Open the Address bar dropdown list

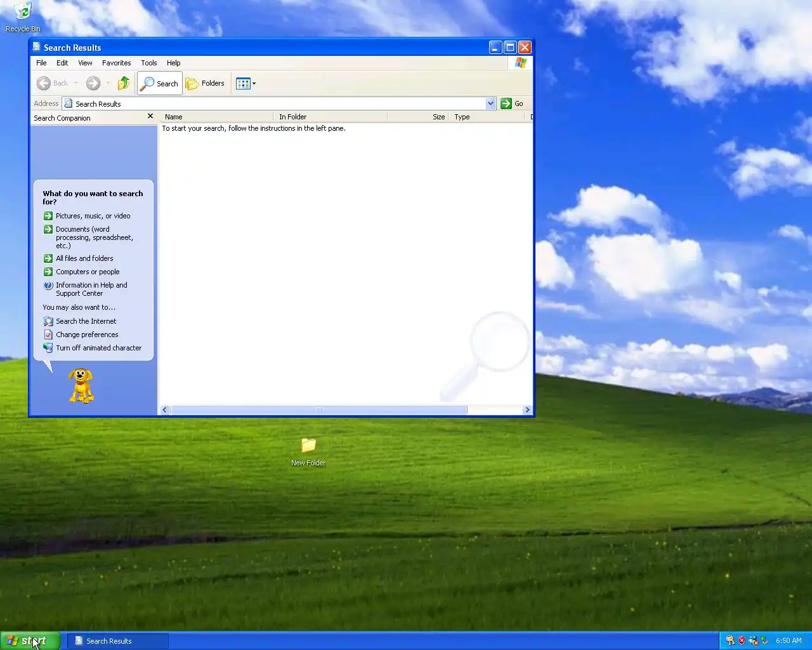pos(490,103)
